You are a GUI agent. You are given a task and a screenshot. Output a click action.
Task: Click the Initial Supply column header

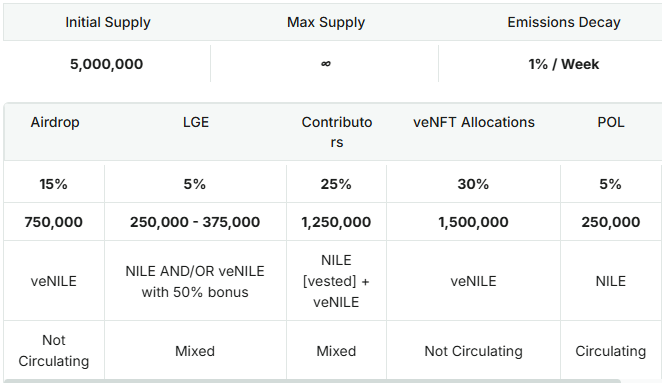[108, 22]
